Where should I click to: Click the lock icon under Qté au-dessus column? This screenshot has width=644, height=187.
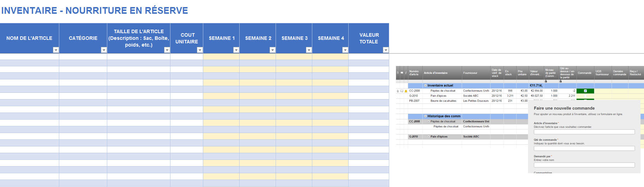coord(560,81)
